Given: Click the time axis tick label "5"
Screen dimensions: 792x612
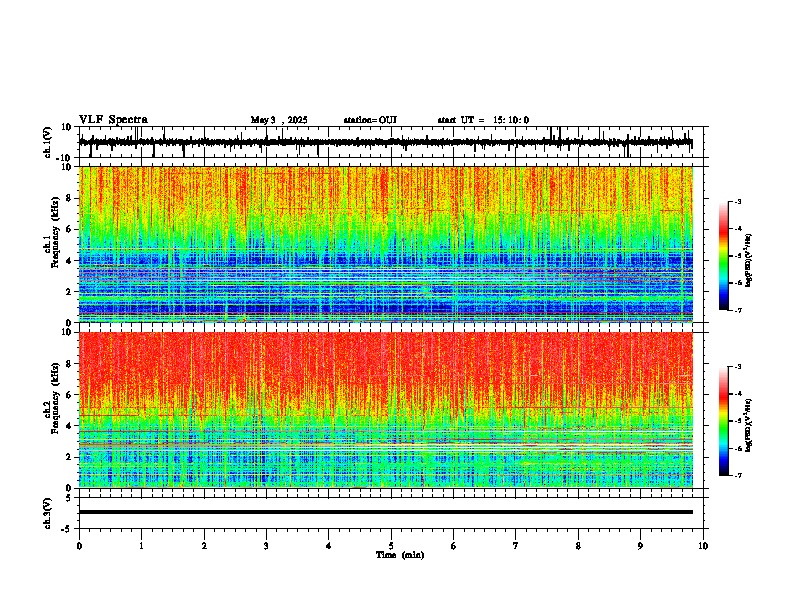Looking at the screenshot, I should click(x=391, y=546).
